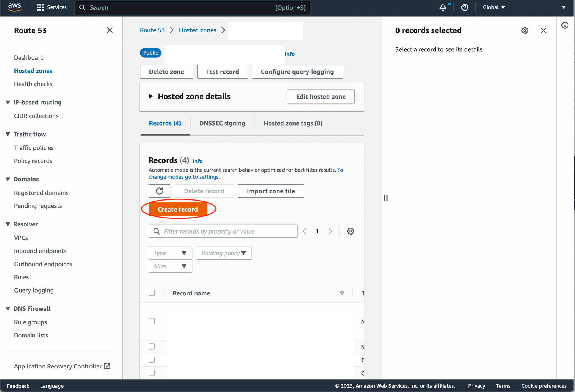Click the Edit hosted zone button
The image size is (575, 392).
point(321,97)
